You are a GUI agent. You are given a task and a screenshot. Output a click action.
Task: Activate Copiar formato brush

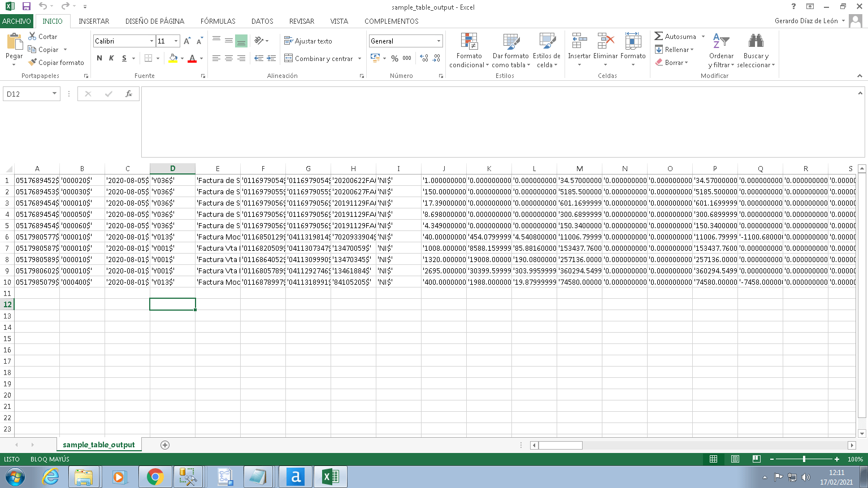tap(56, 62)
